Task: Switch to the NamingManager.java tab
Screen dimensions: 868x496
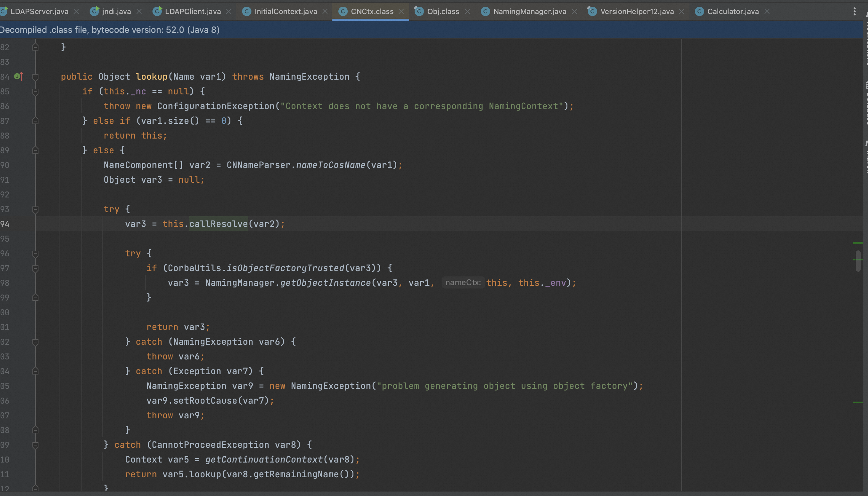Action: [529, 11]
